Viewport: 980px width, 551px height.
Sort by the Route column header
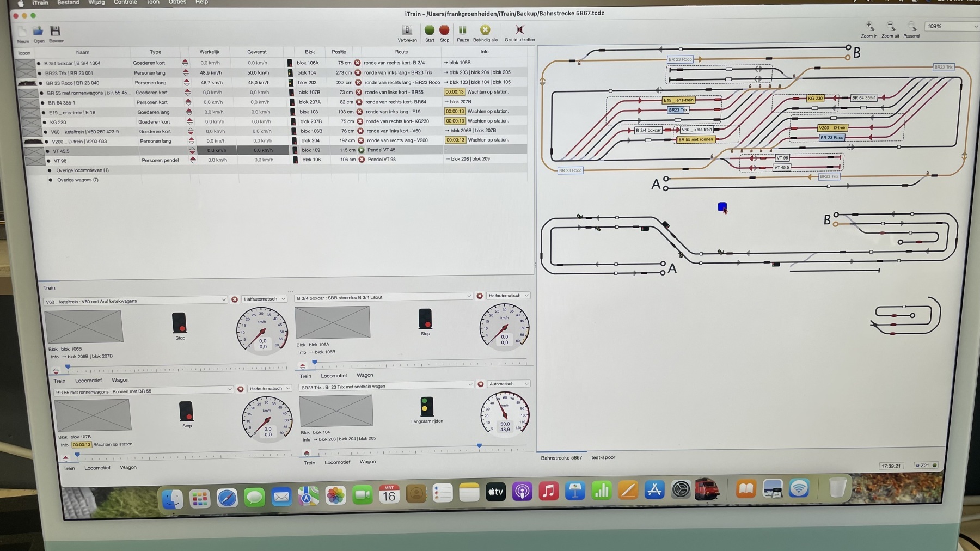pyautogui.click(x=401, y=52)
